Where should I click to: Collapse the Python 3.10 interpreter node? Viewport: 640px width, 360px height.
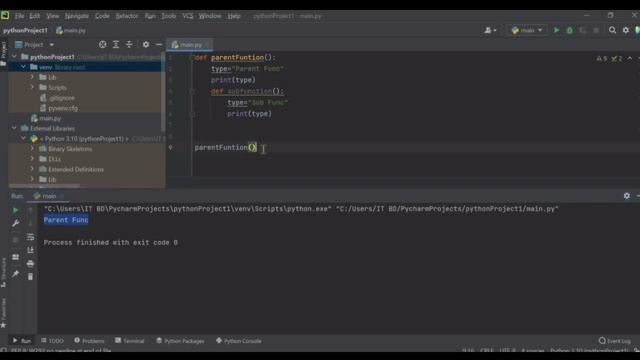click(x=23, y=139)
